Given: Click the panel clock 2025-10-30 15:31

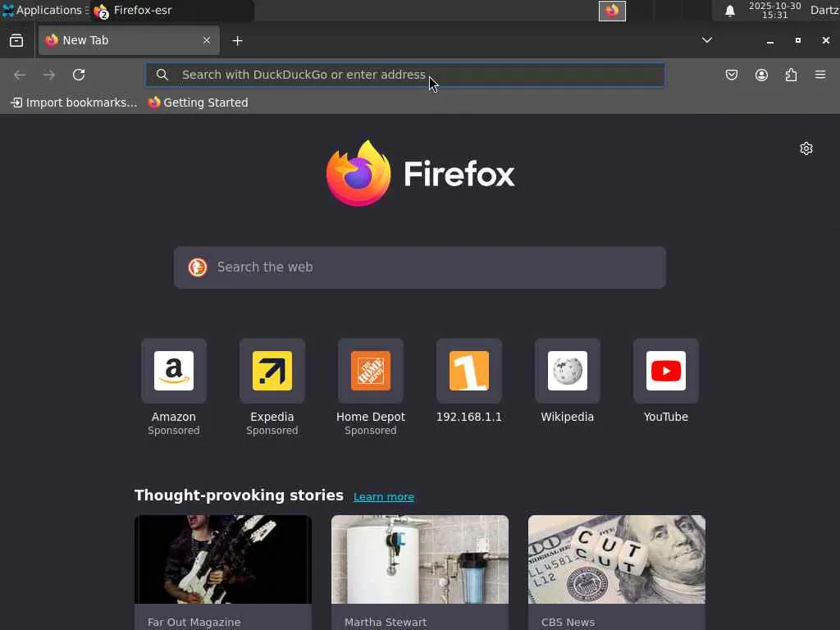Looking at the screenshot, I should [x=774, y=10].
